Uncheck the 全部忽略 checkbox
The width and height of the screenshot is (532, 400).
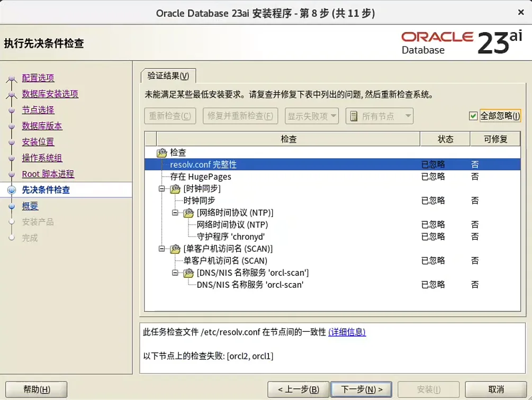(x=473, y=116)
